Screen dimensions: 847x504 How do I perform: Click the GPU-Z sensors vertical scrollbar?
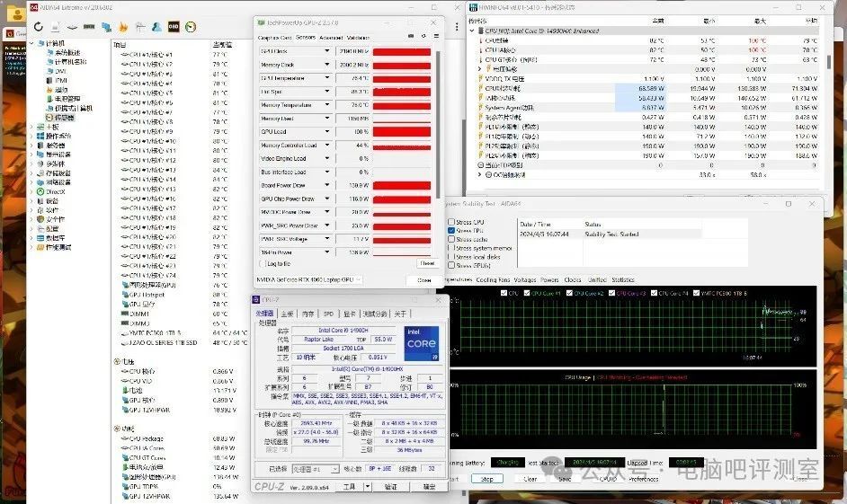click(x=438, y=124)
